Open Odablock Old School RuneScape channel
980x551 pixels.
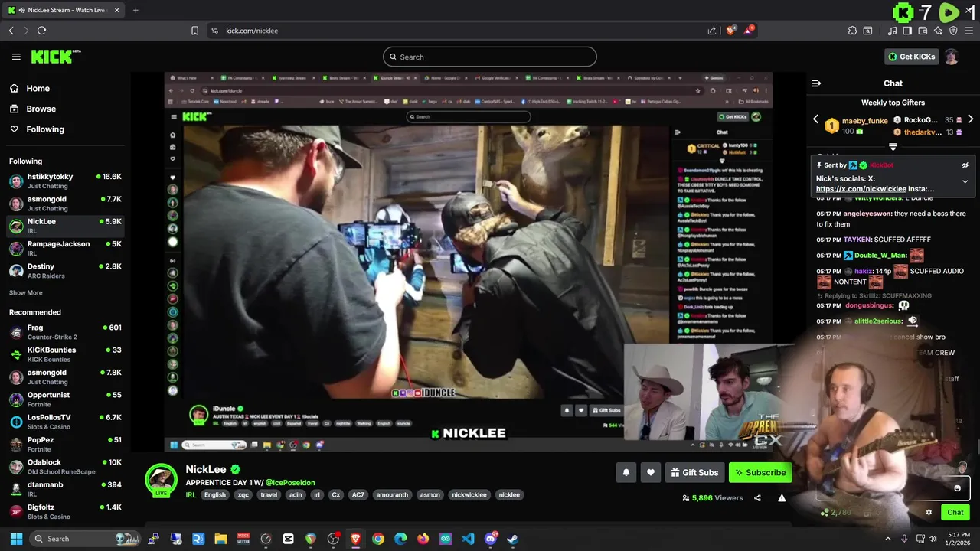[x=65, y=467]
